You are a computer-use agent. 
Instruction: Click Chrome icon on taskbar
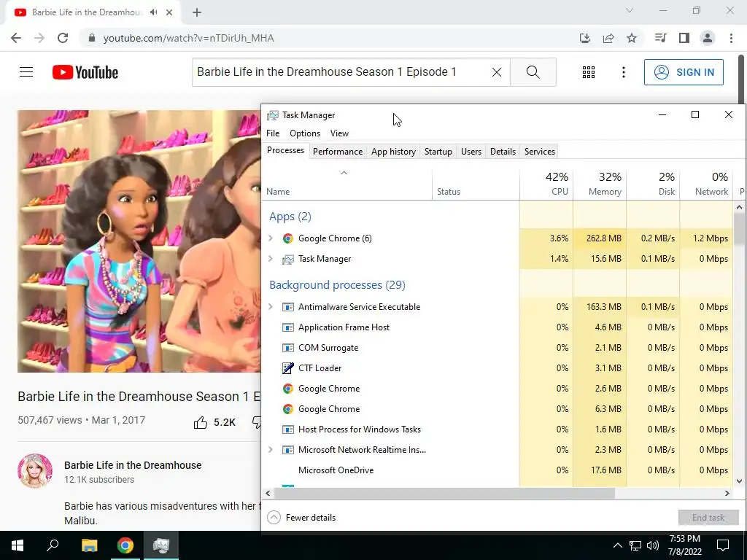click(x=125, y=545)
